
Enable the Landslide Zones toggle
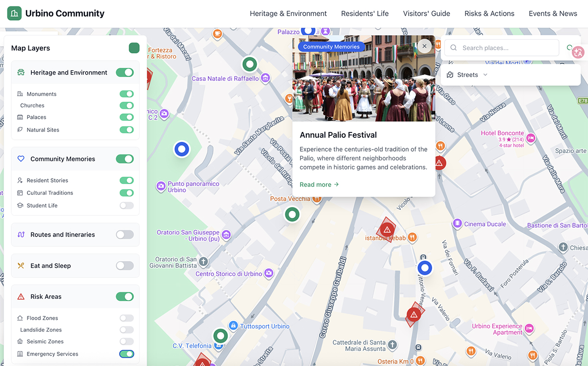[127, 330]
